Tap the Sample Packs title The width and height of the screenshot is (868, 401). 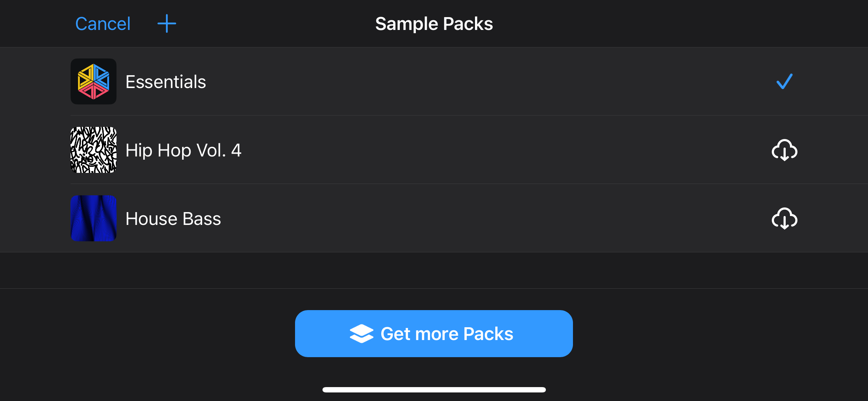434,24
